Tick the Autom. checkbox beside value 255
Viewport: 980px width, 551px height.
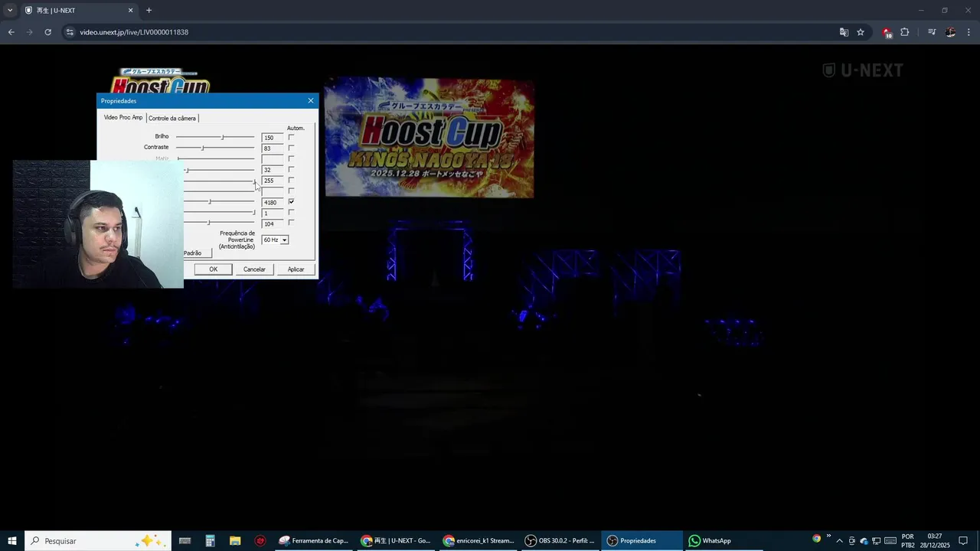click(x=291, y=180)
